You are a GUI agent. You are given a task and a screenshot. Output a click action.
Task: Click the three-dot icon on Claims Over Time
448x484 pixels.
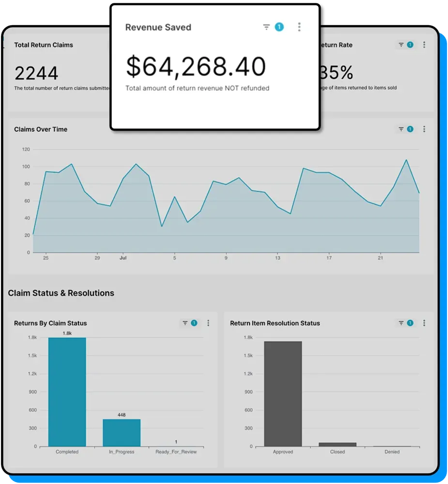(424, 129)
